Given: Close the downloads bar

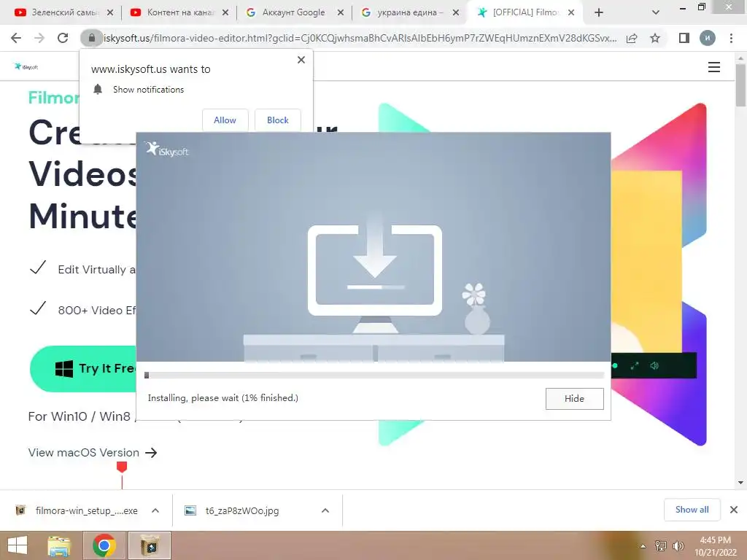Looking at the screenshot, I should (x=734, y=510).
